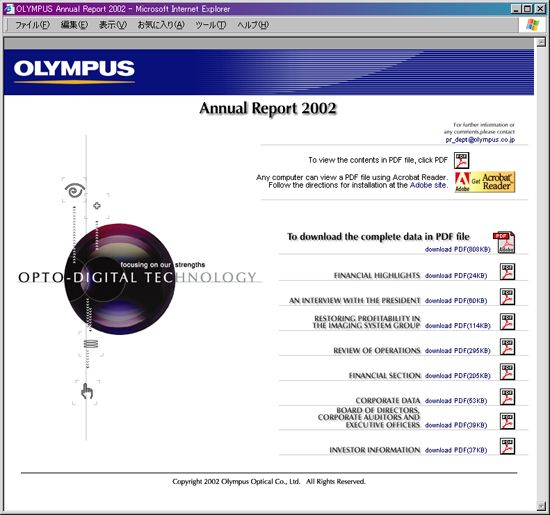Click the 'INVESTOR INFORMATION' heading text
The image size is (550, 515).
click(375, 450)
